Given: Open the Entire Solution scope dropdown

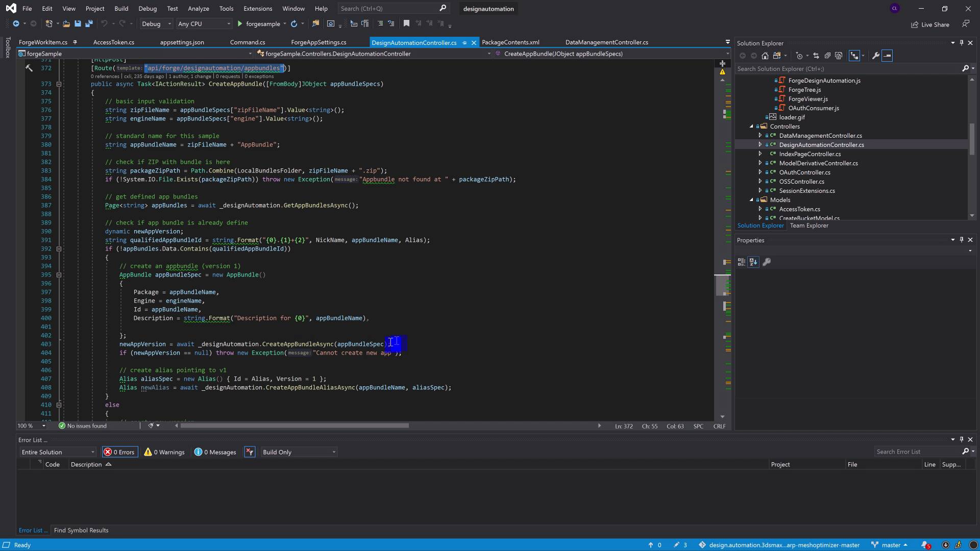Looking at the screenshot, I should point(57,452).
